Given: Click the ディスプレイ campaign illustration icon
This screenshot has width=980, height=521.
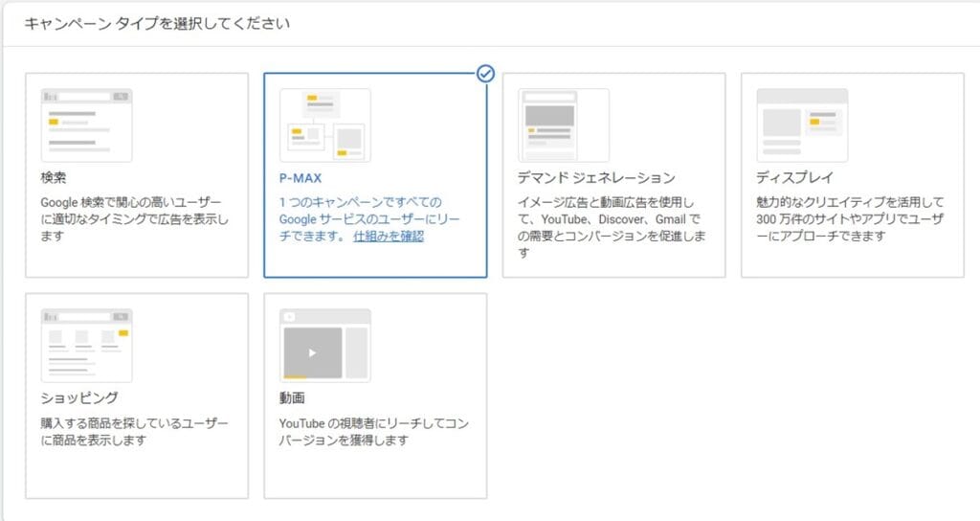Looking at the screenshot, I should (x=803, y=125).
